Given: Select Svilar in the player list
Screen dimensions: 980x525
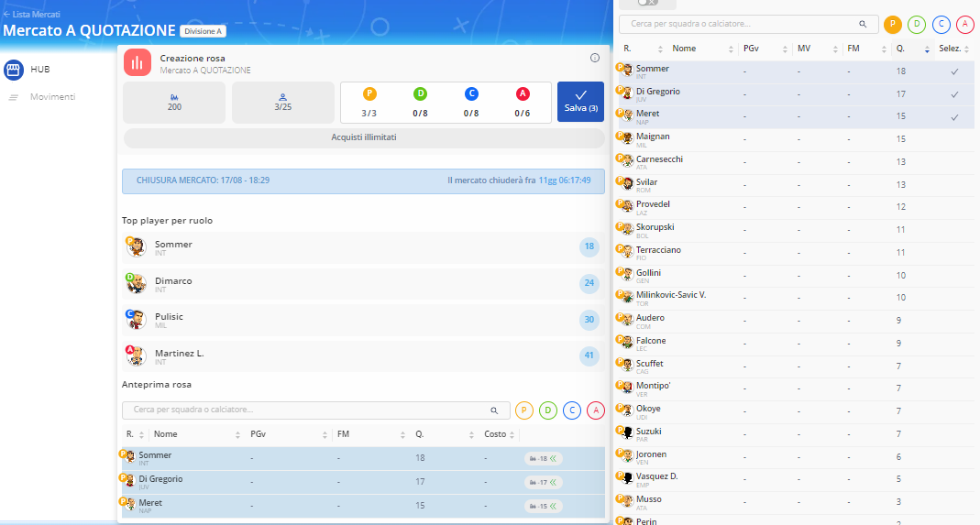Looking at the screenshot, I should 797,186.
